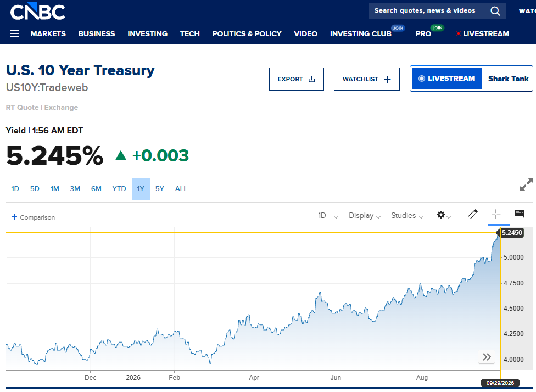Open the PRO nav item
The height and width of the screenshot is (392, 536).
(x=423, y=34)
